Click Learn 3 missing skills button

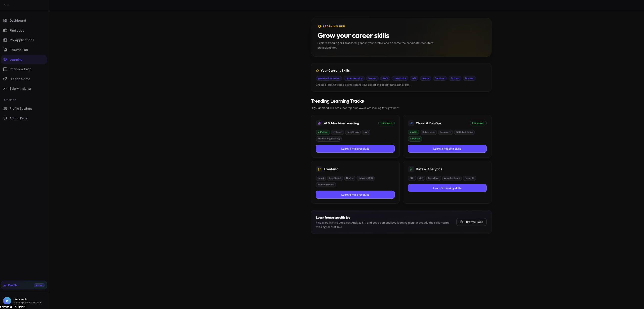tap(447, 149)
